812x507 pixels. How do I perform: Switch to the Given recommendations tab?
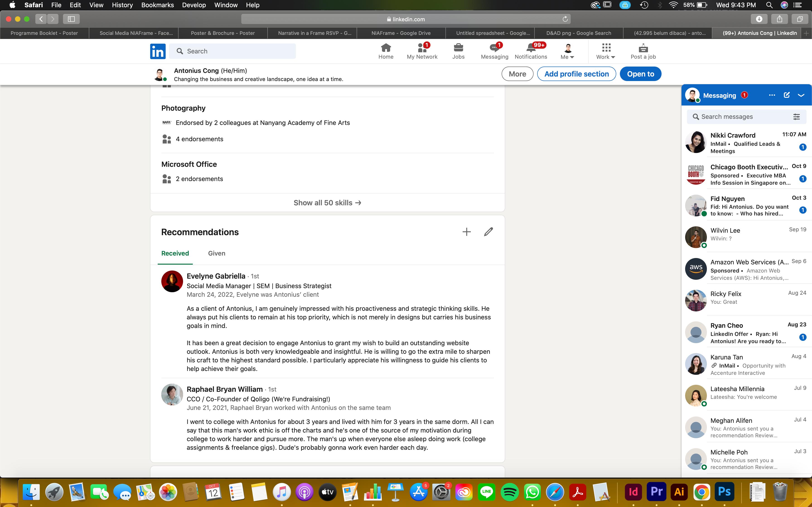coord(216,253)
